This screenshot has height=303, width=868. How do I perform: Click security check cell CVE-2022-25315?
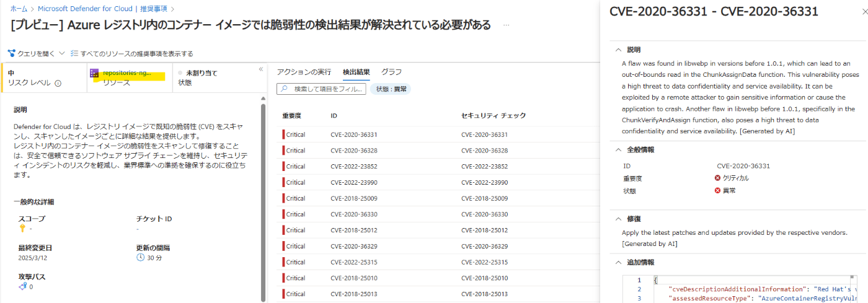[x=485, y=262]
